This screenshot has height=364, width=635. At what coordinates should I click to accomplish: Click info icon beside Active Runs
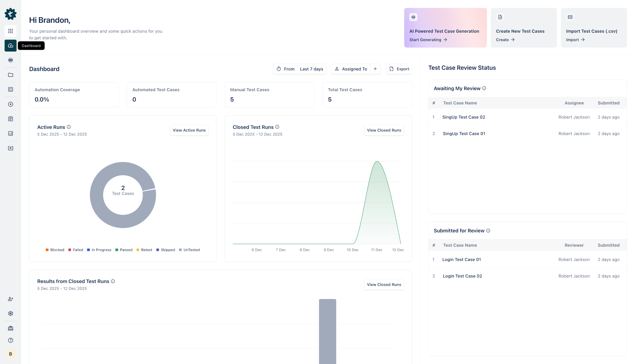(69, 127)
